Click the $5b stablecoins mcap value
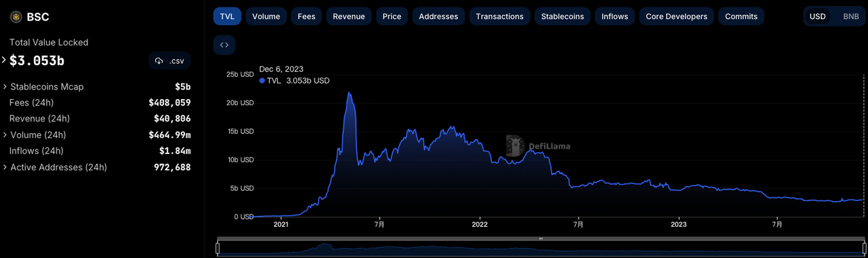The image size is (868, 258). [183, 87]
